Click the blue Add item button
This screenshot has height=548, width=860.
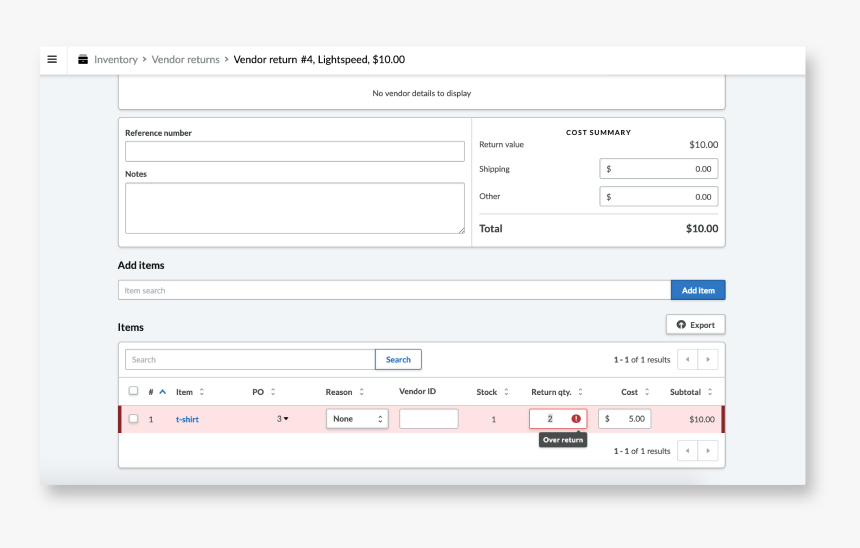698,290
